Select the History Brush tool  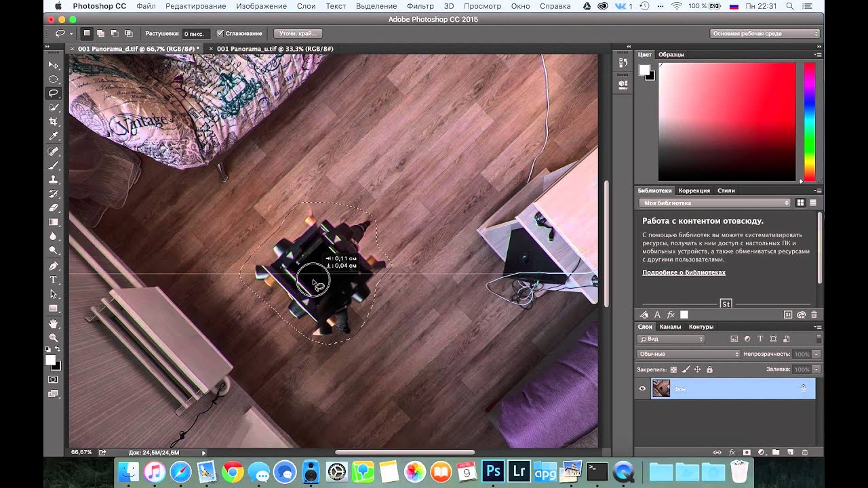tap(54, 194)
